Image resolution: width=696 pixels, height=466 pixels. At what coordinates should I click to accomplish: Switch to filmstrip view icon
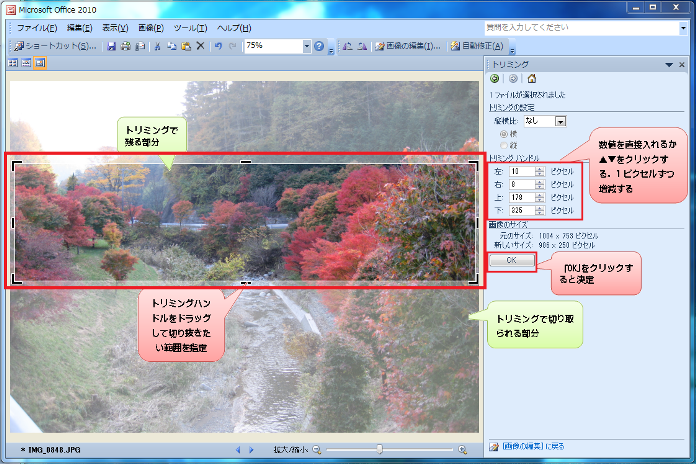point(26,63)
